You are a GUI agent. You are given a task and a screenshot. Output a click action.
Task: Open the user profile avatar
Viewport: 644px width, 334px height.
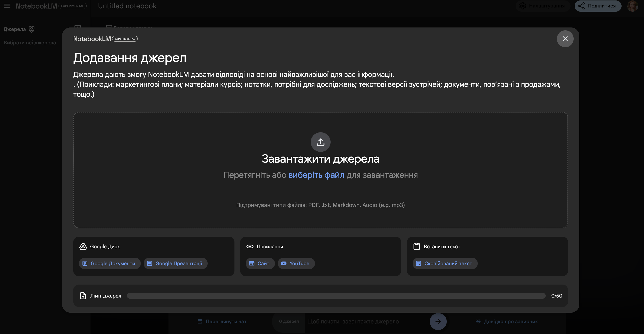tap(633, 6)
